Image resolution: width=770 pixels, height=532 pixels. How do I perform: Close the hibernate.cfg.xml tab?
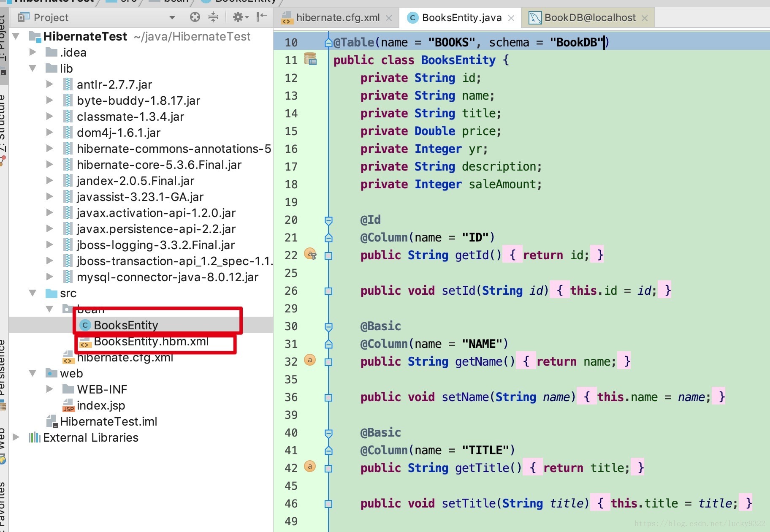[389, 18]
